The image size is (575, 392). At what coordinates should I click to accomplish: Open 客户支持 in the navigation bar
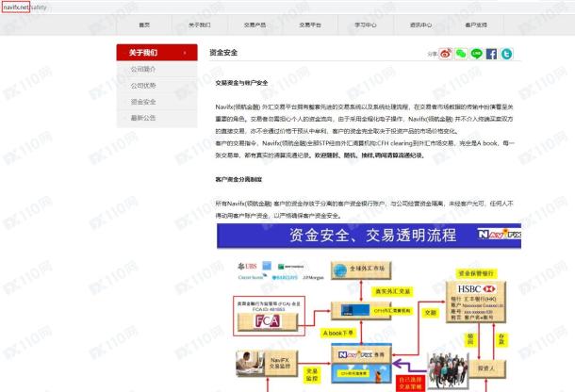[x=477, y=24]
